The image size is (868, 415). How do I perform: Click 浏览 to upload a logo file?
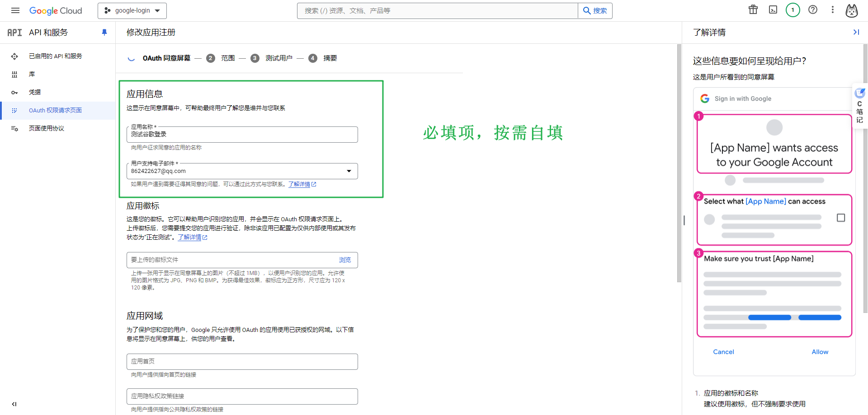(x=345, y=260)
